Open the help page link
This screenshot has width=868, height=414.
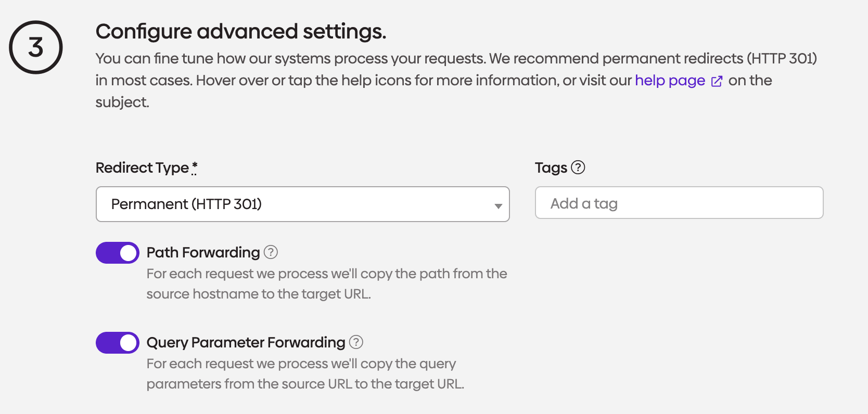click(x=670, y=81)
